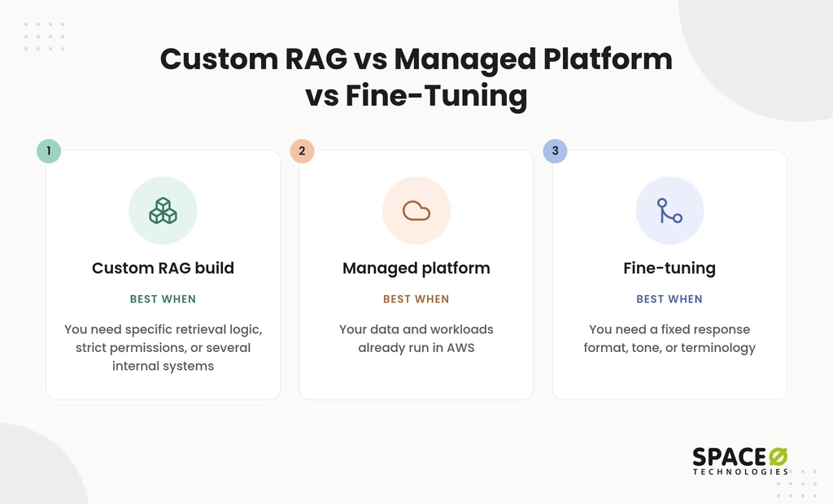
Task: Click text 'You need a fixed response format'
Action: pyautogui.click(x=669, y=338)
